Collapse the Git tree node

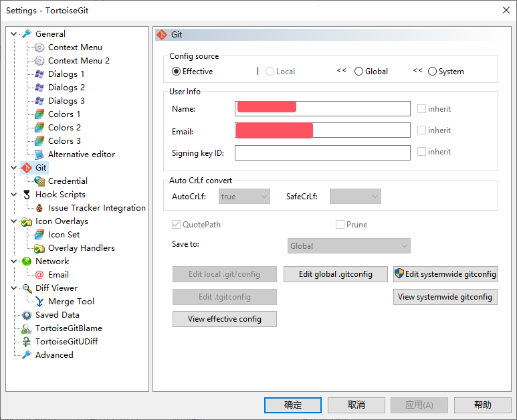click(x=14, y=167)
